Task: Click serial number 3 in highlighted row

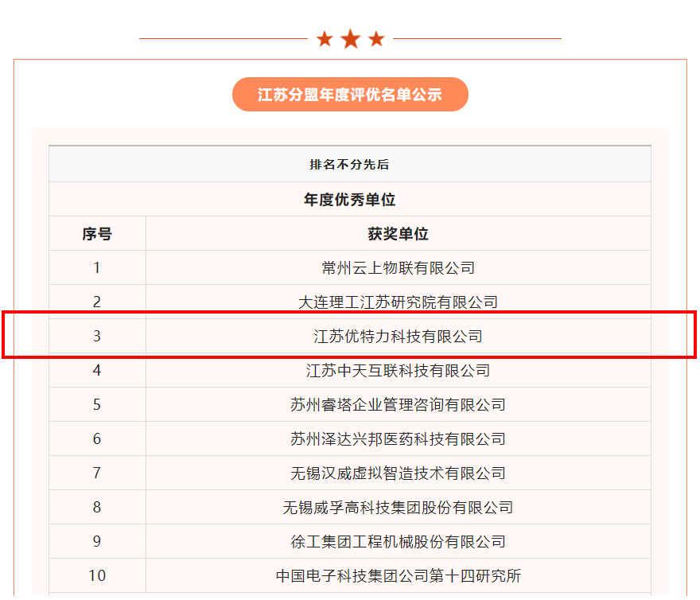Action: point(97,337)
